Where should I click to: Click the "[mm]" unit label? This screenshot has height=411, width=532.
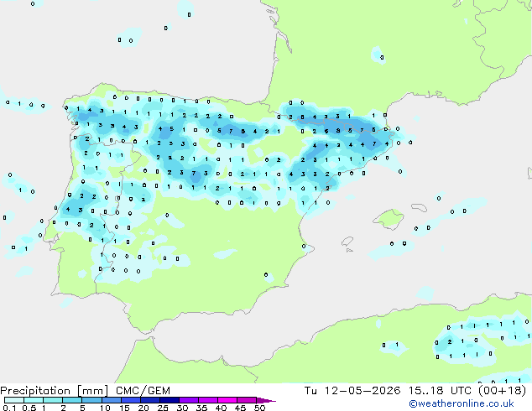pos(92,391)
